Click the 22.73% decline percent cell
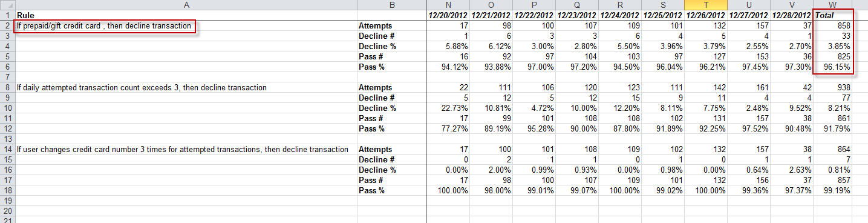Screen dimensions: 868x223 [448, 108]
